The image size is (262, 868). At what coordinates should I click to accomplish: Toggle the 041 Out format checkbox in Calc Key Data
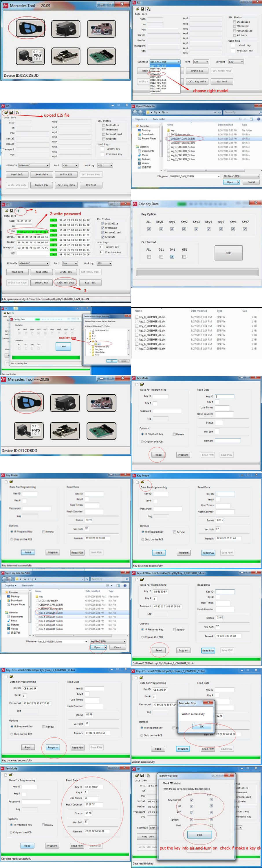click(x=172, y=257)
